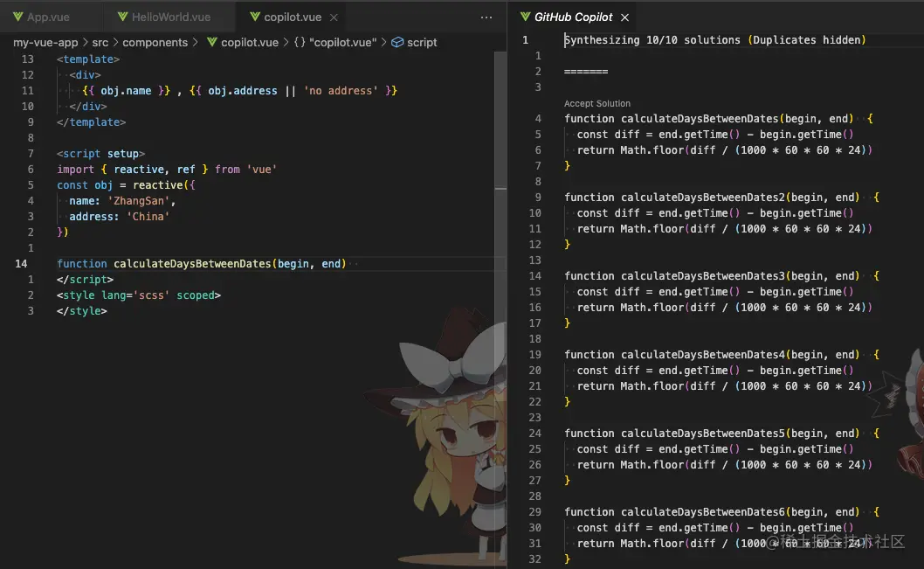Click the const obj = reactive line
924x569 pixels.
(126, 185)
